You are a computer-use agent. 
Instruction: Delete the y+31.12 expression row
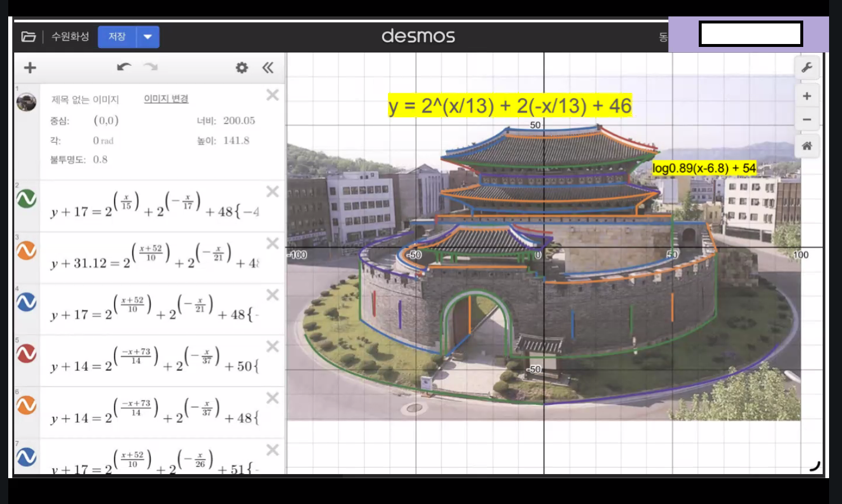(x=272, y=243)
